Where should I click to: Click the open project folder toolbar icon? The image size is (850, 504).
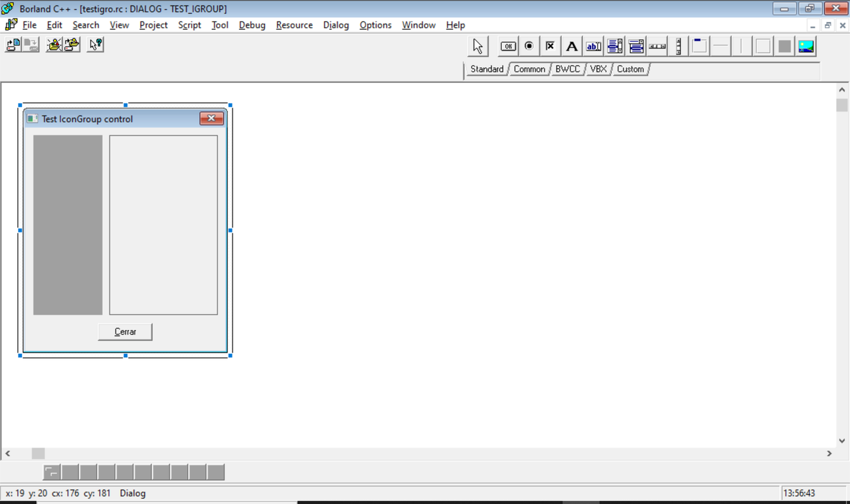pyautogui.click(x=54, y=44)
